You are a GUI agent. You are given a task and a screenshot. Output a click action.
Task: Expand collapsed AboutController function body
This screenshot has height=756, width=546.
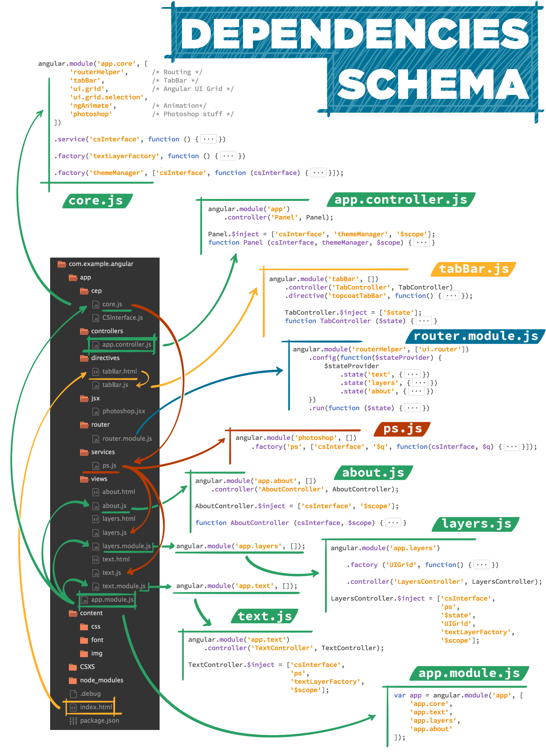click(393, 523)
